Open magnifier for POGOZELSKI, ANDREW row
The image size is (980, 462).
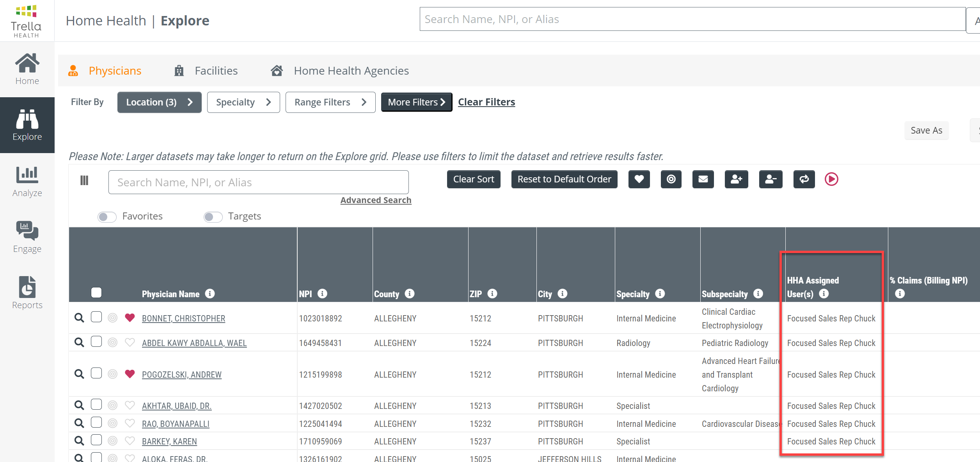point(79,374)
